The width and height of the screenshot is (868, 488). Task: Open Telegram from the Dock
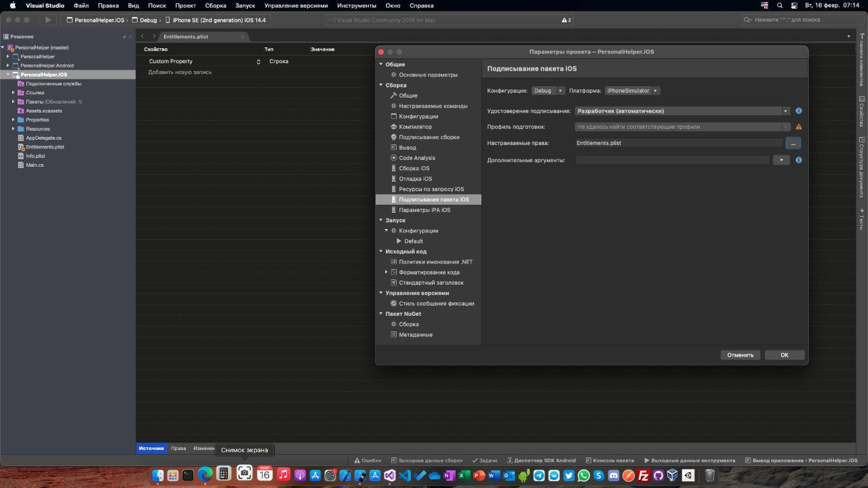[539, 475]
